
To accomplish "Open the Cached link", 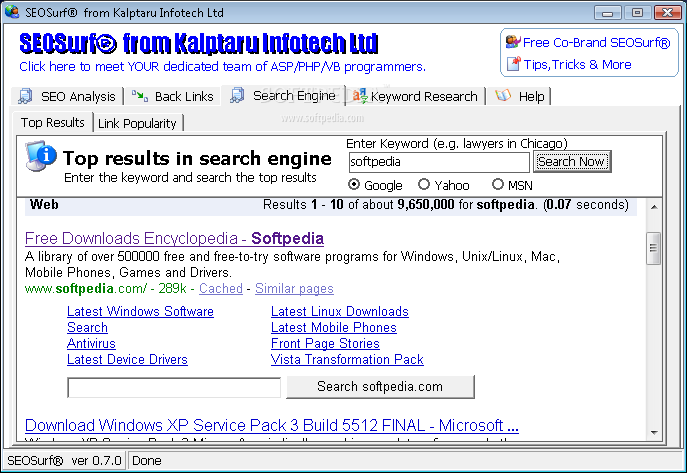I will pos(221,289).
